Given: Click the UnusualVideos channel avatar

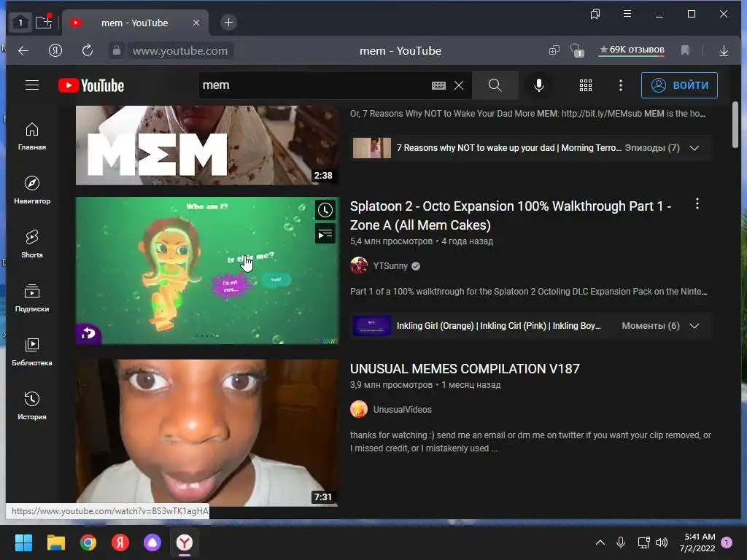Looking at the screenshot, I should [359, 409].
